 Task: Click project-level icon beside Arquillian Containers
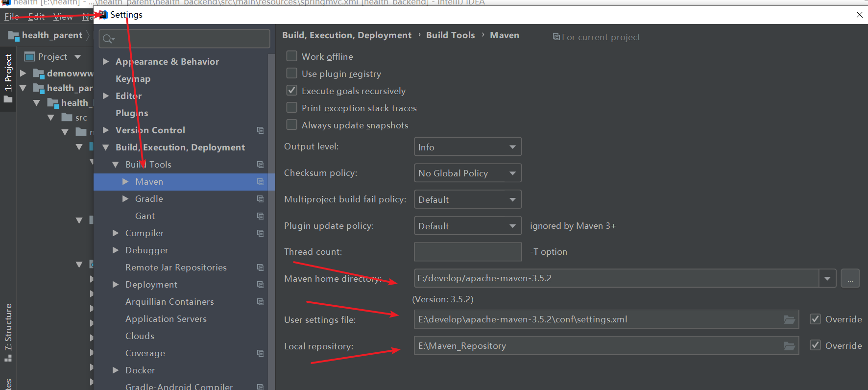tap(260, 302)
